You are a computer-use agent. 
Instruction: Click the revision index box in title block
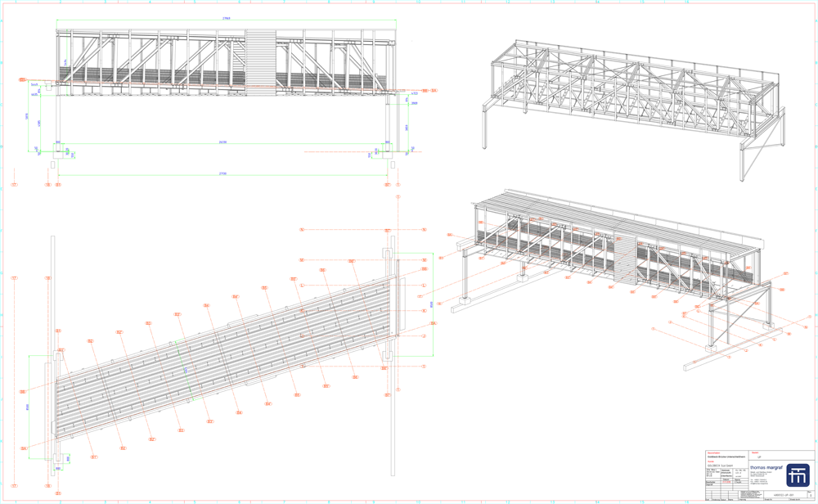810,495
